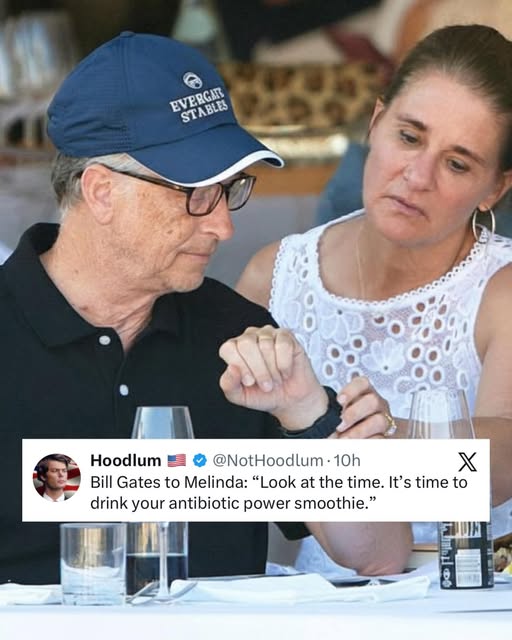Click the Hoodlum display name

point(125,460)
